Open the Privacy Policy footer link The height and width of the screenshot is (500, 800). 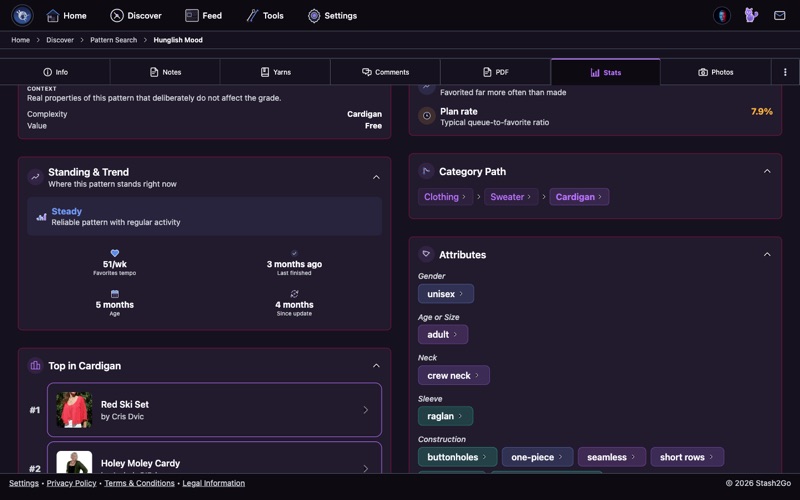pos(71,483)
